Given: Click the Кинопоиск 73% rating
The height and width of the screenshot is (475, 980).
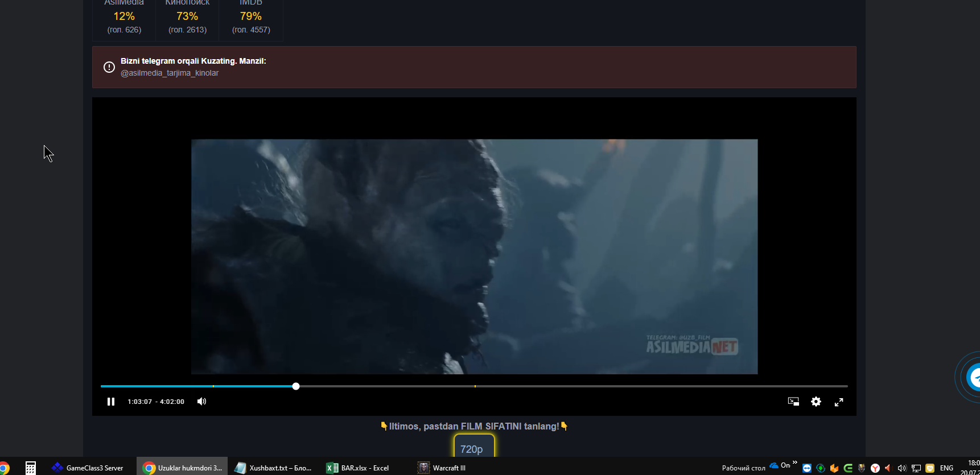Looking at the screenshot, I should click(x=187, y=16).
